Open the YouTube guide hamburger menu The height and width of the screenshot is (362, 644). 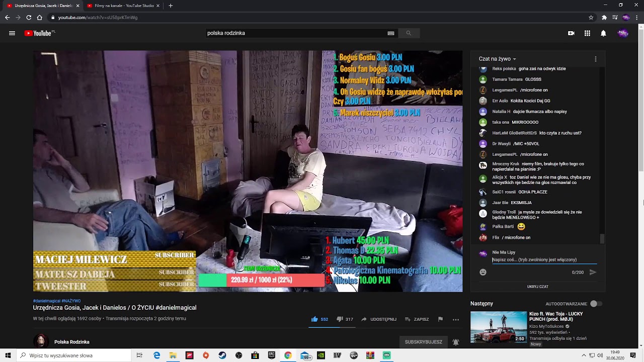[12, 33]
